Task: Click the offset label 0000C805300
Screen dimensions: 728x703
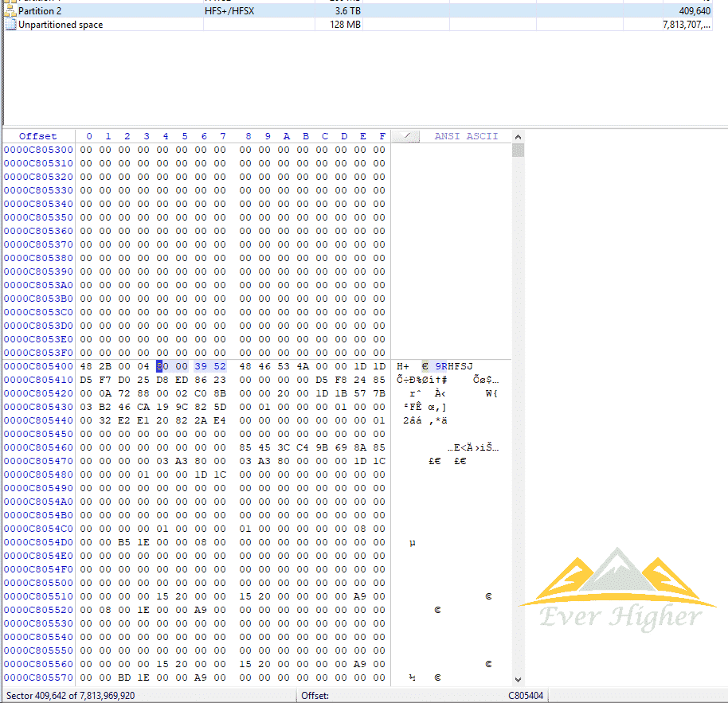Action: click(38, 150)
